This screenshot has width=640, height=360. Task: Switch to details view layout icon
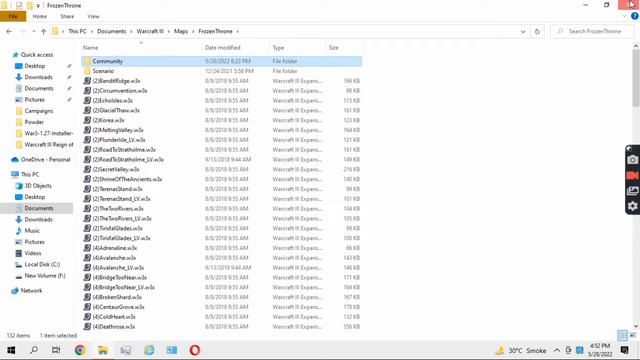click(622, 335)
